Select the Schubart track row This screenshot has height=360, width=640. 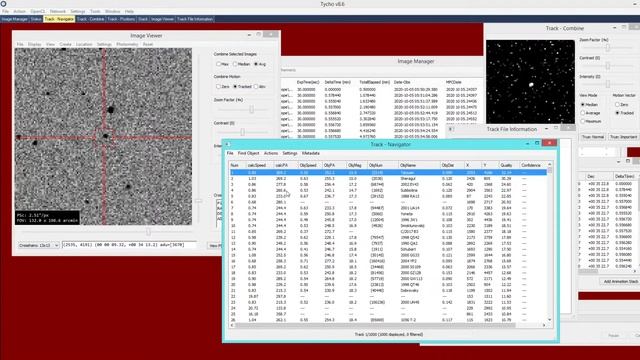coord(388,249)
